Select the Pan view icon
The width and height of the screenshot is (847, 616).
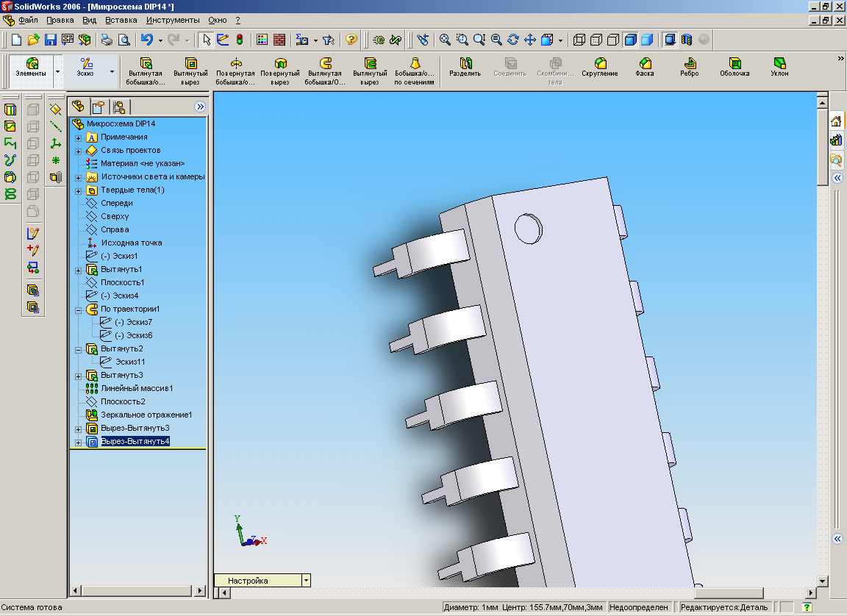click(x=530, y=40)
